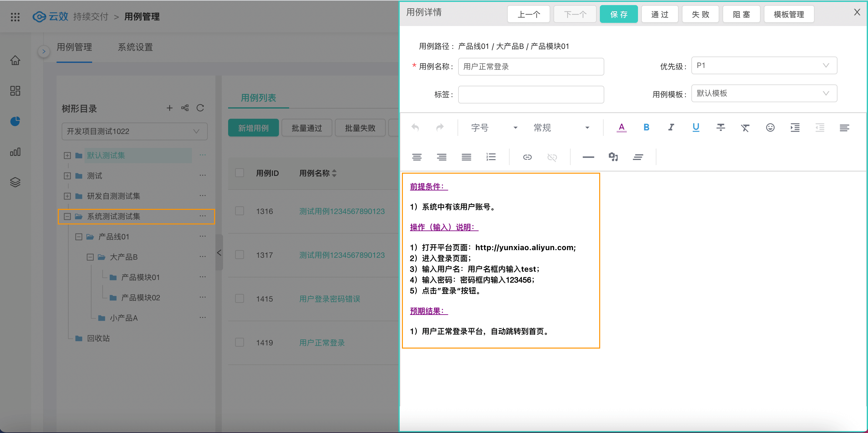Toggle italic formatting
This screenshot has height=433, width=868.
tap(671, 128)
